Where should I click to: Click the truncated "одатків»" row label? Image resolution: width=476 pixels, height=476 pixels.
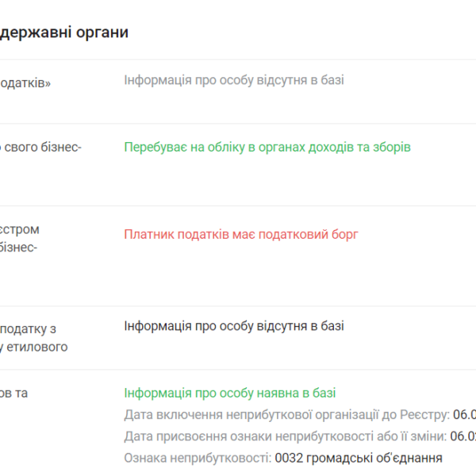pyautogui.click(x=25, y=83)
